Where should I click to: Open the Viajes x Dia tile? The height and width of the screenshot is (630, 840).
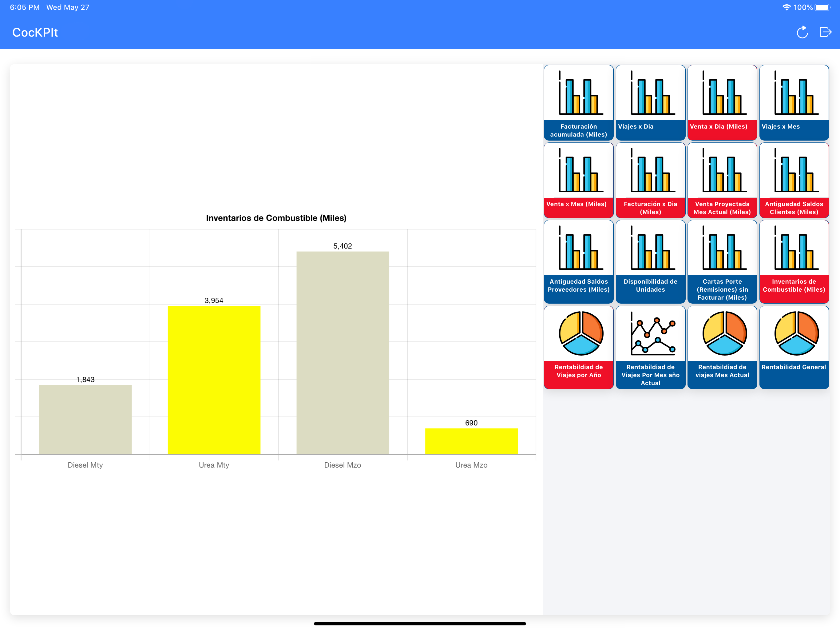650,103
